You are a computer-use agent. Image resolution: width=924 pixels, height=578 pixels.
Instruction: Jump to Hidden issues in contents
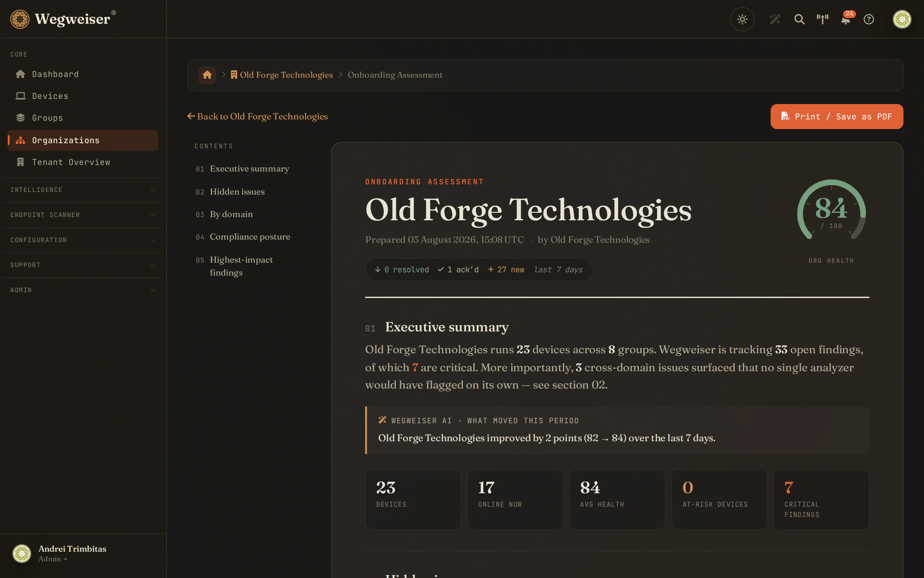pos(230,192)
